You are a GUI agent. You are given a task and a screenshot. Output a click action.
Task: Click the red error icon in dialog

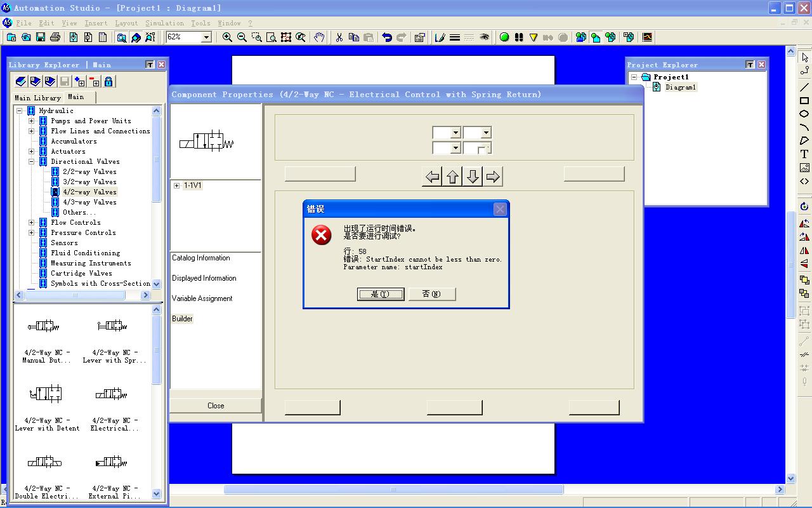[x=321, y=235]
